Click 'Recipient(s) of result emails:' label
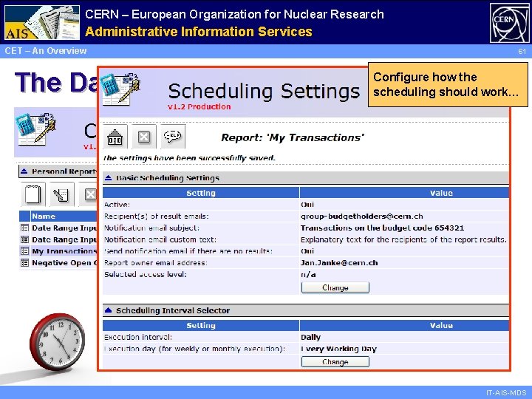Image resolution: width=532 pixels, height=399 pixels. tap(157, 216)
